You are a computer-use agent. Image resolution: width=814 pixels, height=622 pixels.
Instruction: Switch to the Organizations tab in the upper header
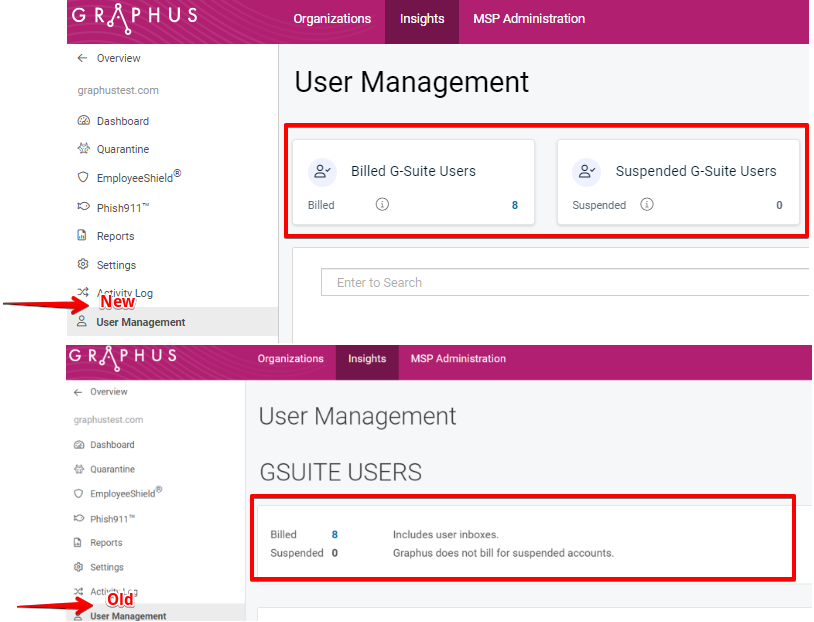(332, 19)
